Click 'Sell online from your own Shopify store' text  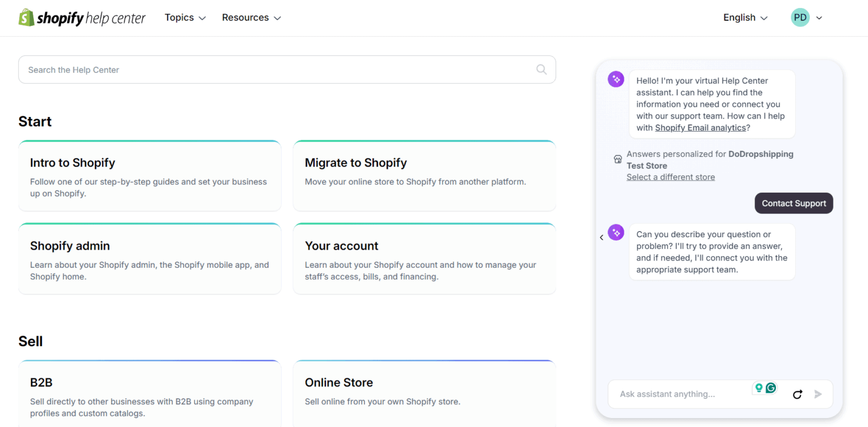click(383, 402)
